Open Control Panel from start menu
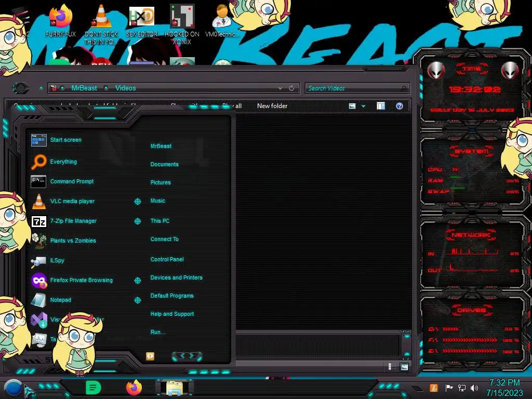The height and width of the screenshot is (399, 532). click(167, 259)
